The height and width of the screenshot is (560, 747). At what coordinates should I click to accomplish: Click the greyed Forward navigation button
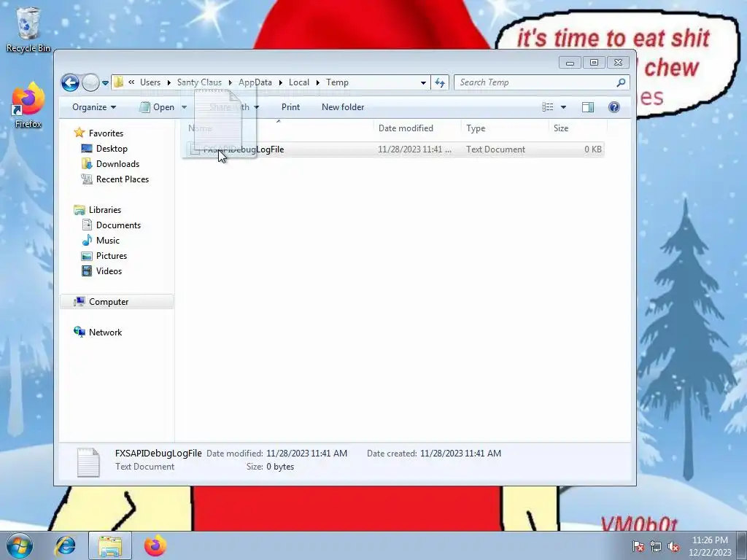pyautogui.click(x=90, y=83)
